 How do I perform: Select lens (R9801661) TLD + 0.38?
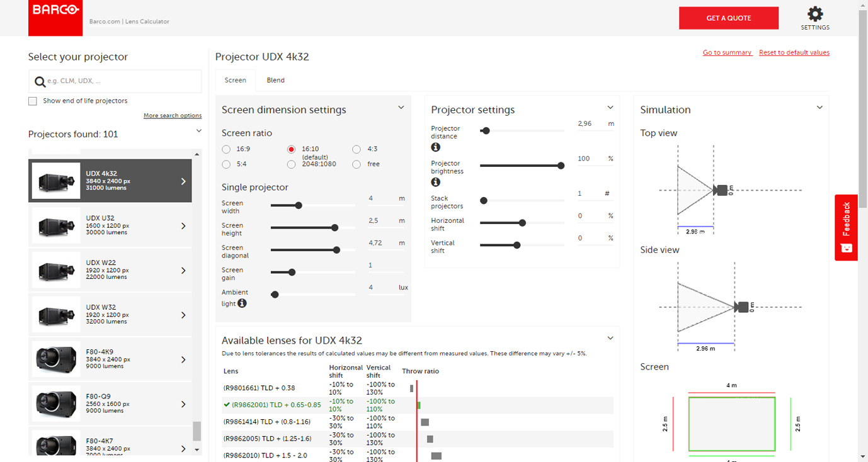tap(259, 388)
